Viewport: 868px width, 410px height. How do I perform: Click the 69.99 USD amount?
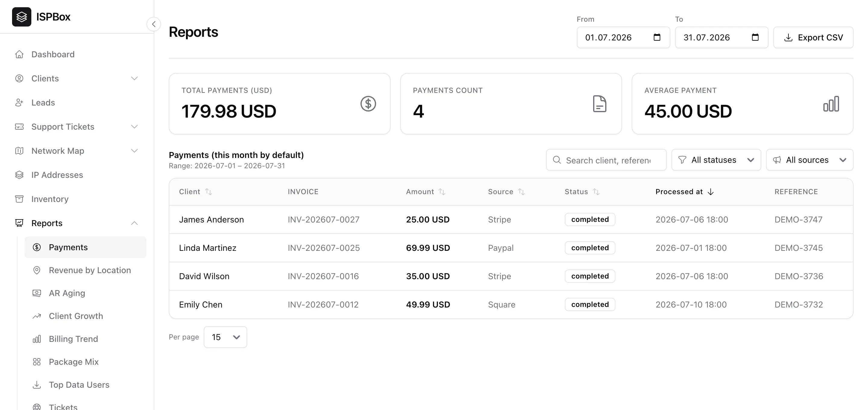tap(428, 248)
